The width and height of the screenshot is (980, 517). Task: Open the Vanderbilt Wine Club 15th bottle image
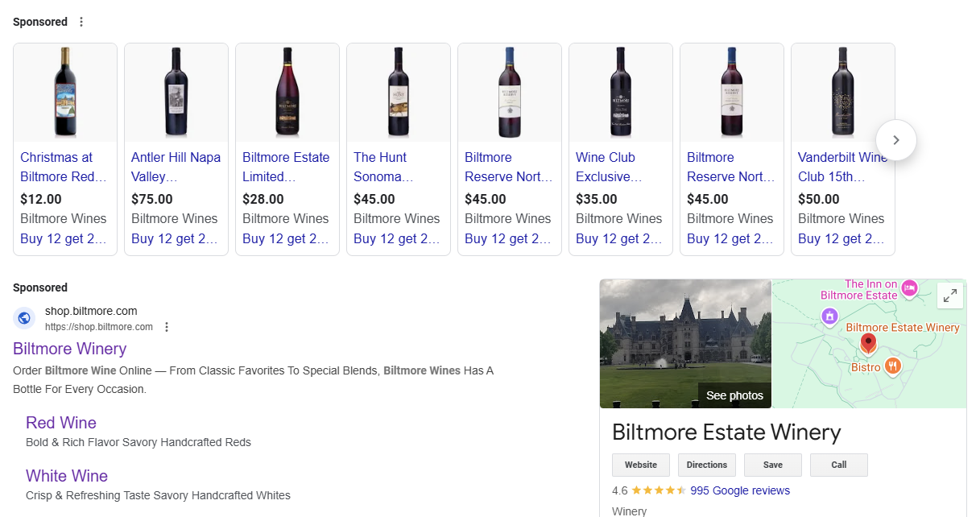[843, 93]
